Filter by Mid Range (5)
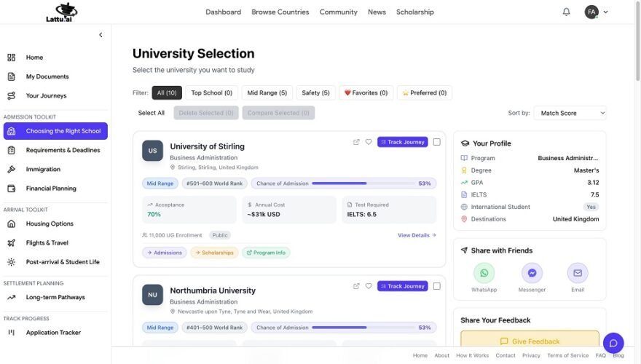641x364 pixels. pyautogui.click(x=267, y=92)
